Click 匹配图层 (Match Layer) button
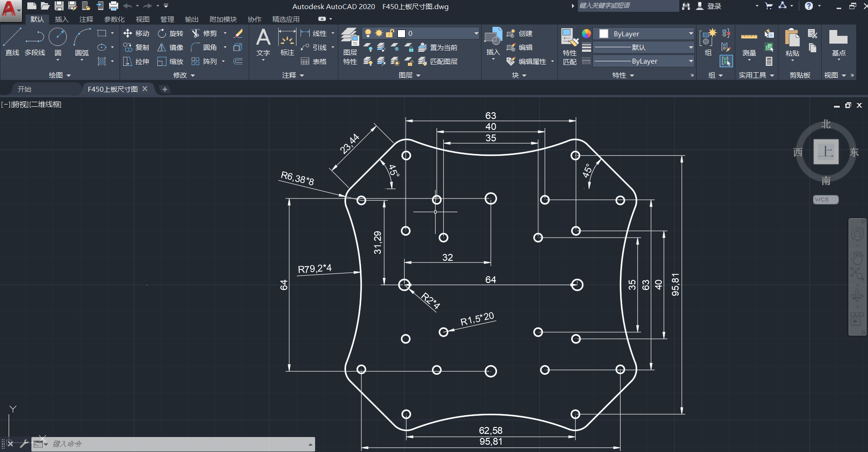Screen dimensions: 868x452 click(x=438, y=61)
